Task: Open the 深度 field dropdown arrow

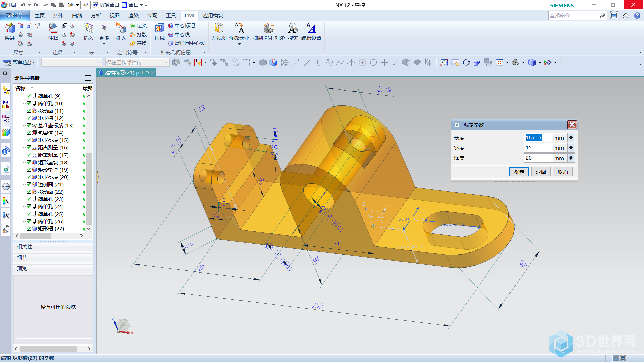Action: (571, 158)
